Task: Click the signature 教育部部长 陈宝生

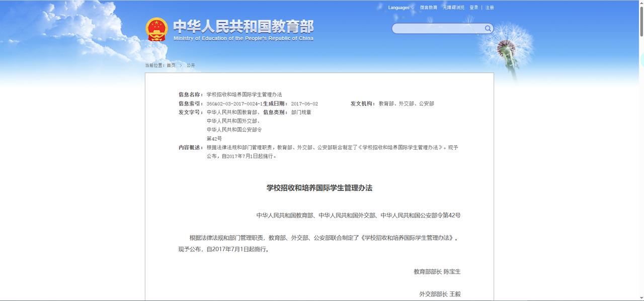Action: coord(437,272)
